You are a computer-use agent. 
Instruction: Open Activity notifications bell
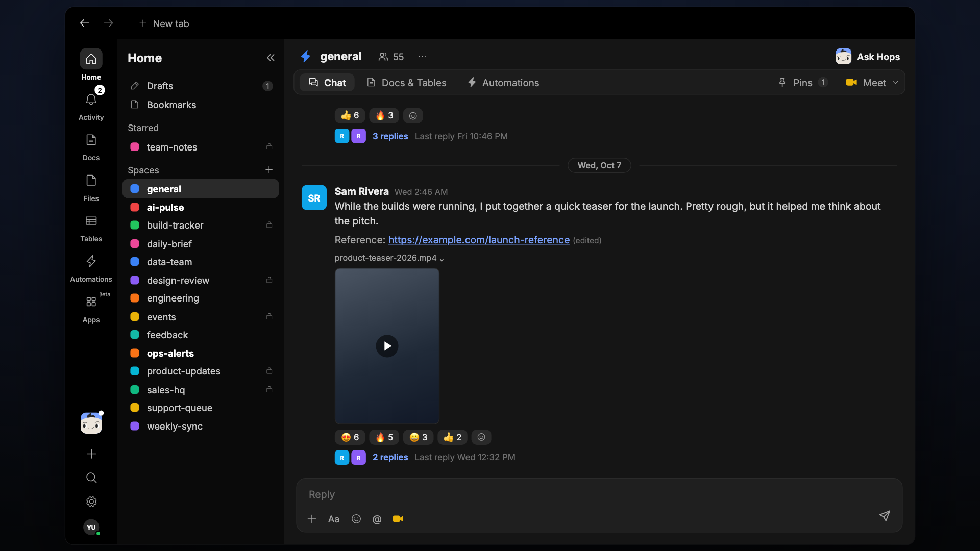[x=91, y=105]
